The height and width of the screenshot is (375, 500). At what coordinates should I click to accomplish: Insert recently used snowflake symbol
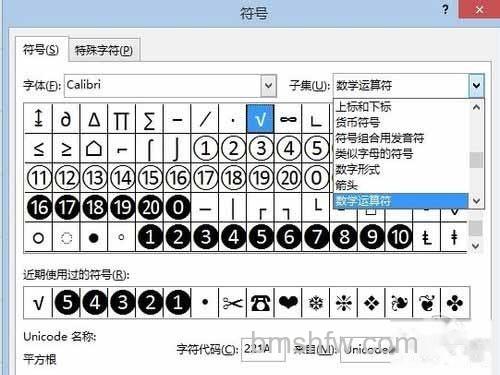pyautogui.click(x=316, y=303)
